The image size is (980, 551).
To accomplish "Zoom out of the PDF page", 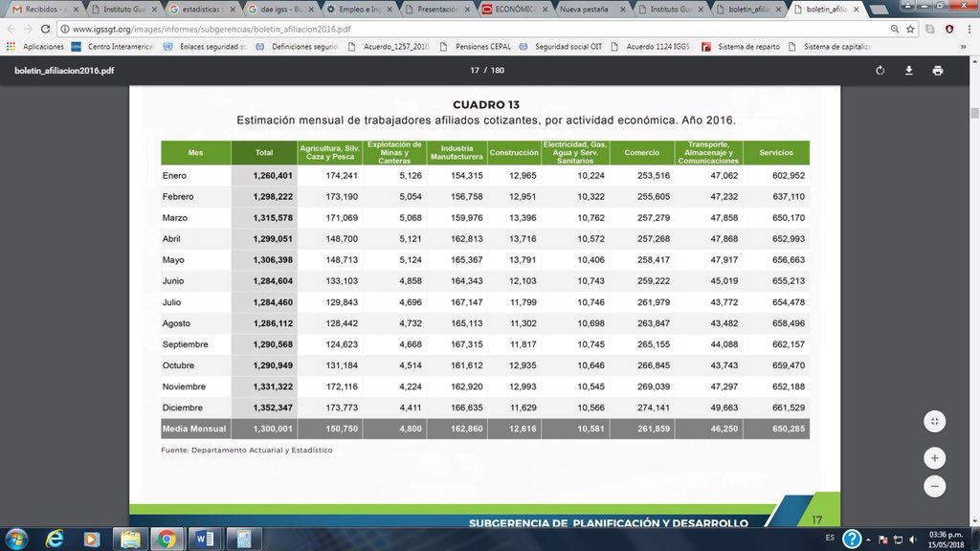I will coord(934,486).
